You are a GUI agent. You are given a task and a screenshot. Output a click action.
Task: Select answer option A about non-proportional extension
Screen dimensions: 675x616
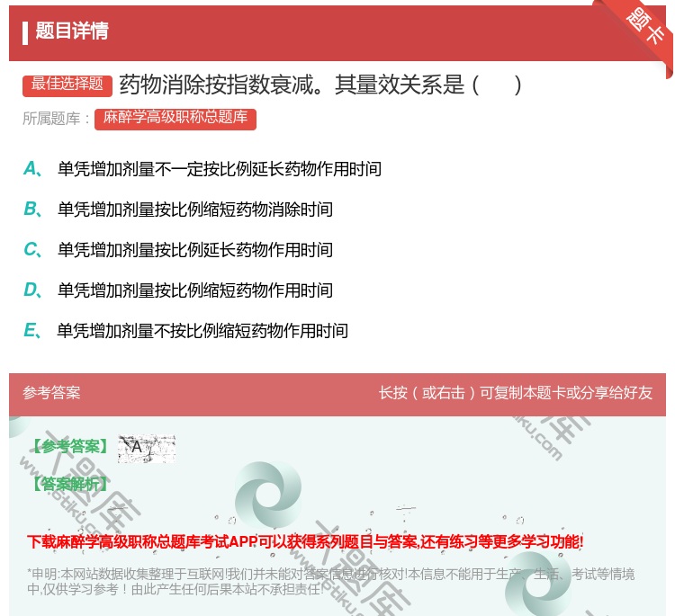[202, 169]
